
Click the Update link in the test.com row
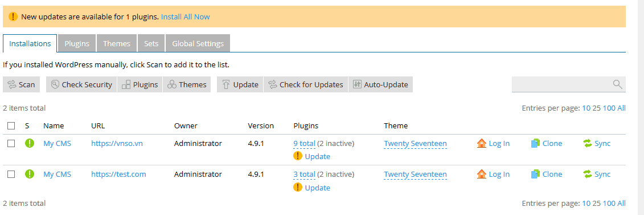318,188
